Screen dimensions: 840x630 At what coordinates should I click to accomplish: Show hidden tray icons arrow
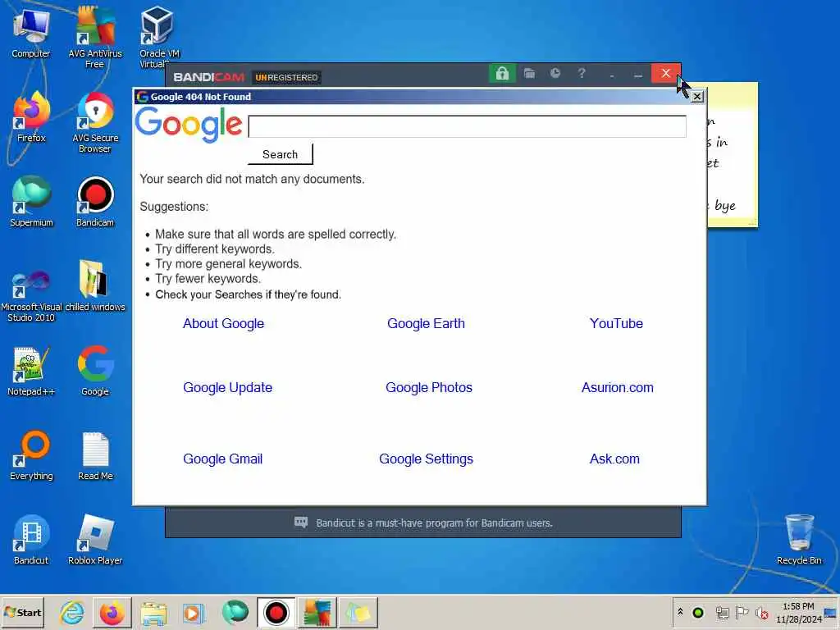pos(680,612)
